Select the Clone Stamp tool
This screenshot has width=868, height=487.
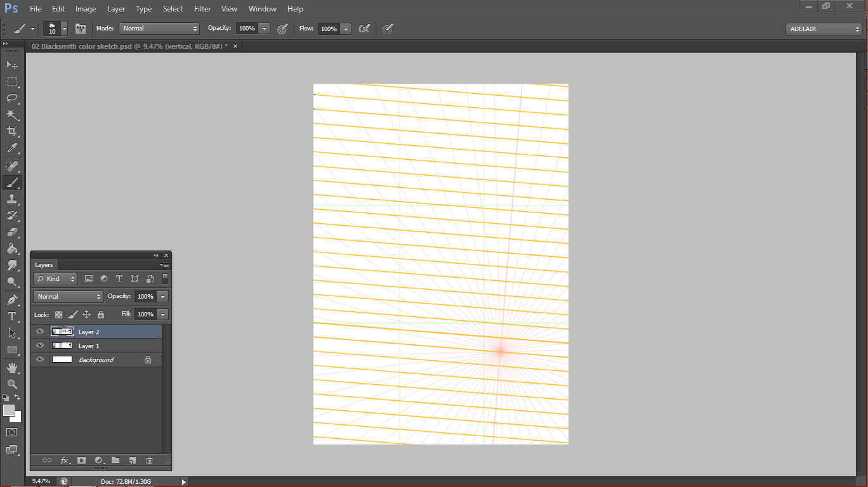(x=12, y=200)
